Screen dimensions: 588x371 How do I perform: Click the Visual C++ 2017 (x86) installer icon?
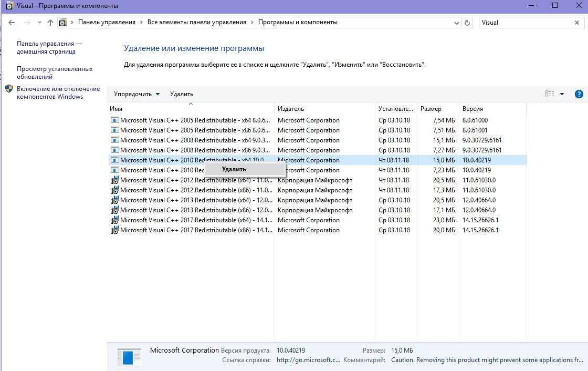click(x=114, y=230)
